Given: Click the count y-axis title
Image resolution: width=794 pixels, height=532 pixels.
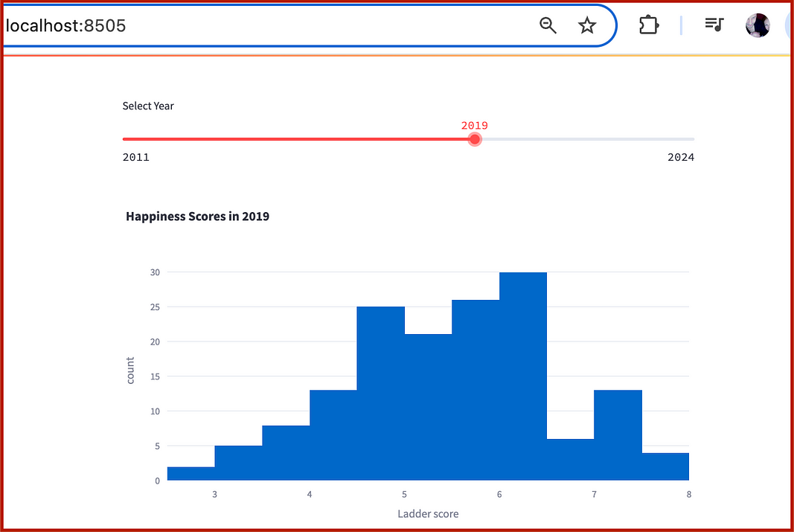Looking at the screenshot, I should [130, 371].
